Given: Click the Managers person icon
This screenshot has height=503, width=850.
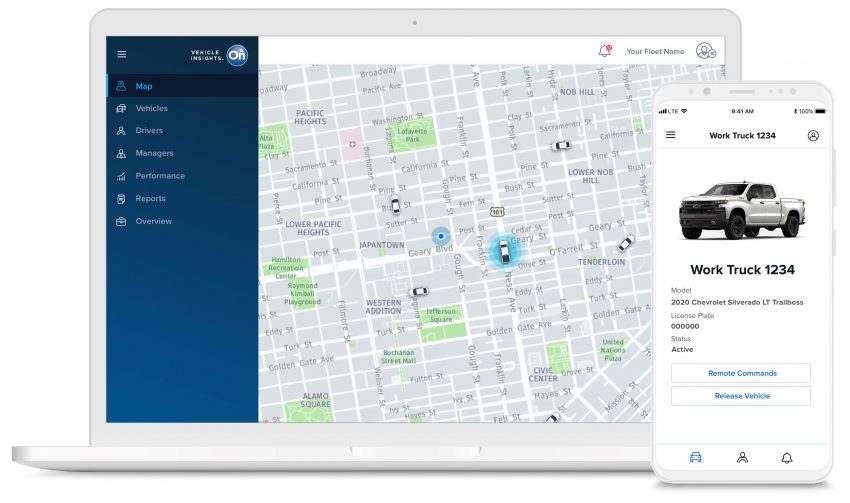Looking at the screenshot, I should click(121, 153).
